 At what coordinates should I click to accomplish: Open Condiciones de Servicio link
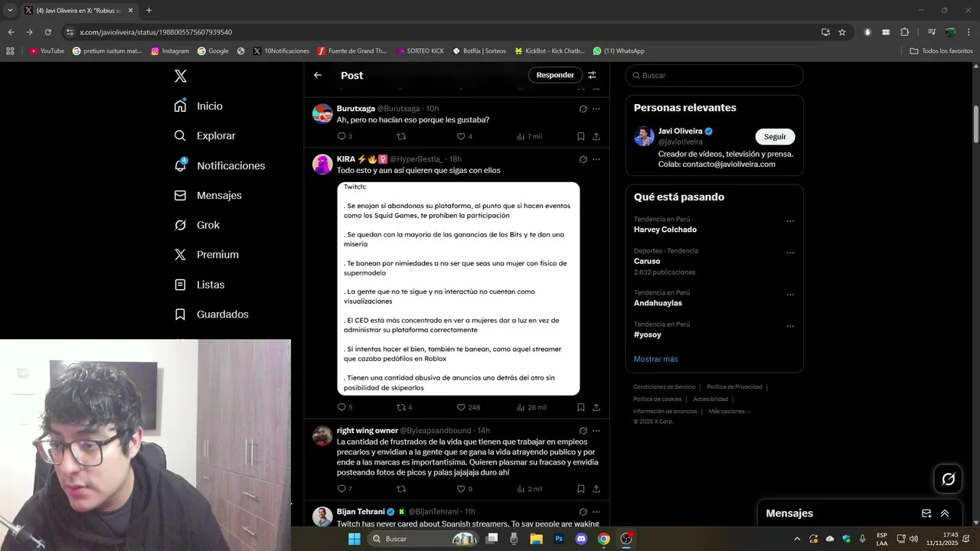(x=665, y=386)
